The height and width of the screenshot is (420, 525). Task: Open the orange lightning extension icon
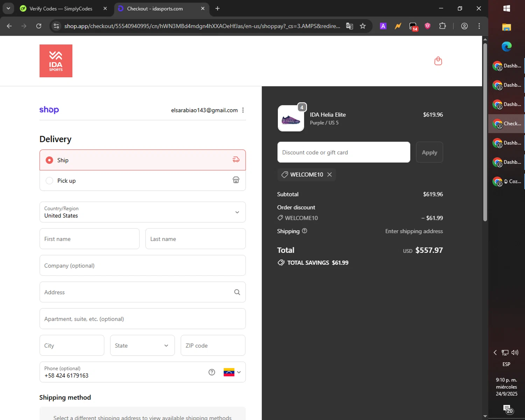point(398,26)
